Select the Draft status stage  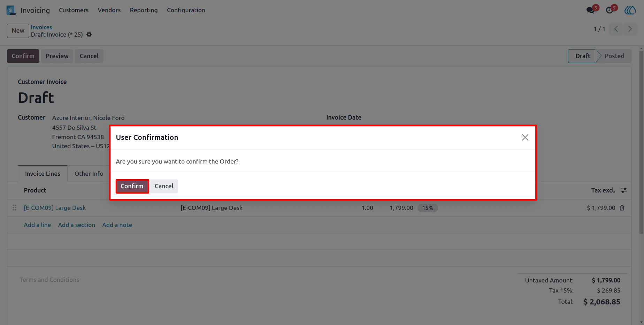(582, 56)
